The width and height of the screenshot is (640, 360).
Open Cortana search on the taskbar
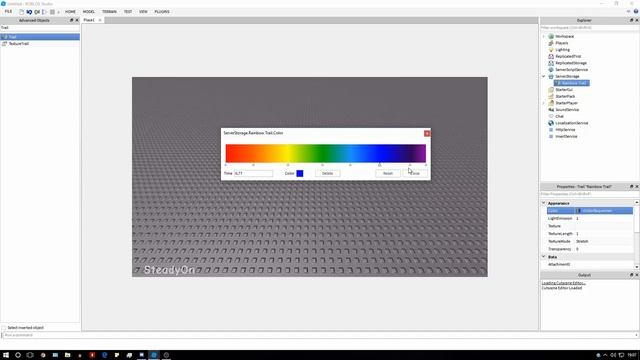18,355
